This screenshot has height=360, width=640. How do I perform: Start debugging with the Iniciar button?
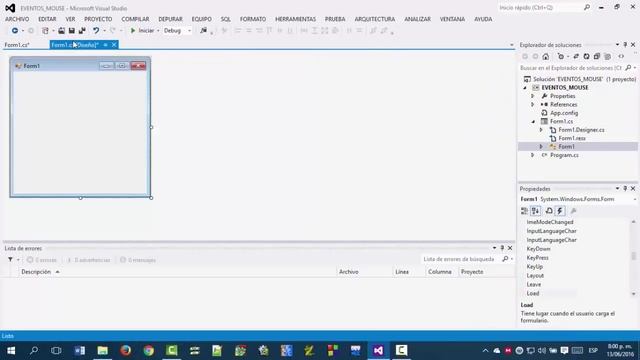tap(142, 31)
